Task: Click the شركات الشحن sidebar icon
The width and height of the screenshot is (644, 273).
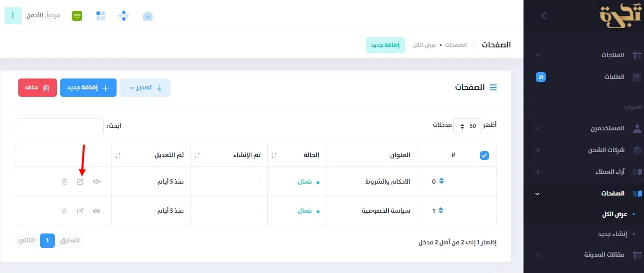Action: pyautogui.click(x=637, y=150)
